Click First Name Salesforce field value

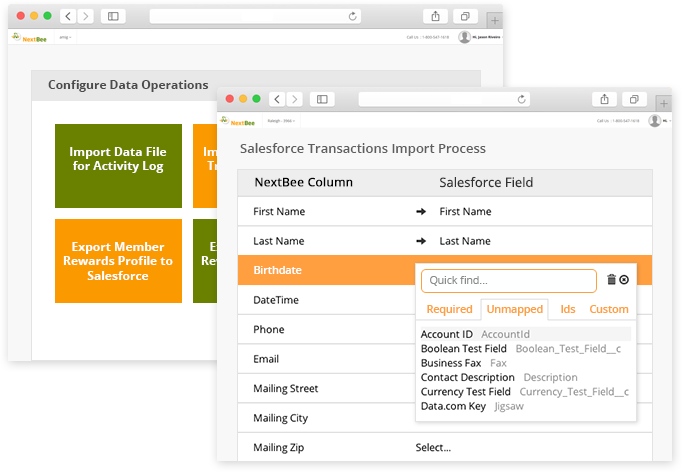pyautogui.click(x=465, y=211)
